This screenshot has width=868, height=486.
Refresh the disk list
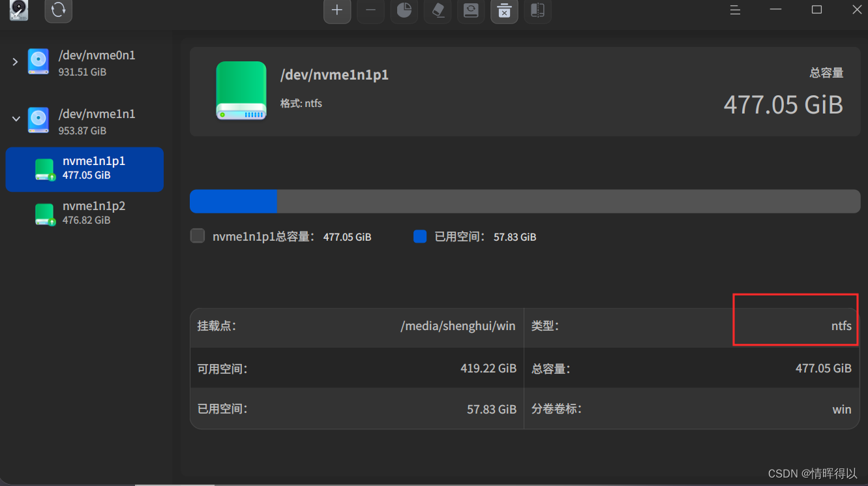click(59, 10)
